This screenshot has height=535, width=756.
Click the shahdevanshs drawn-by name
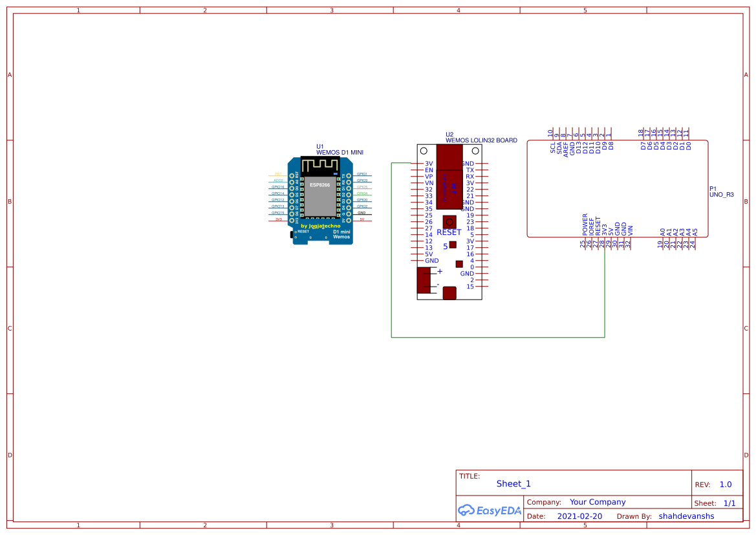pos(686,516)
